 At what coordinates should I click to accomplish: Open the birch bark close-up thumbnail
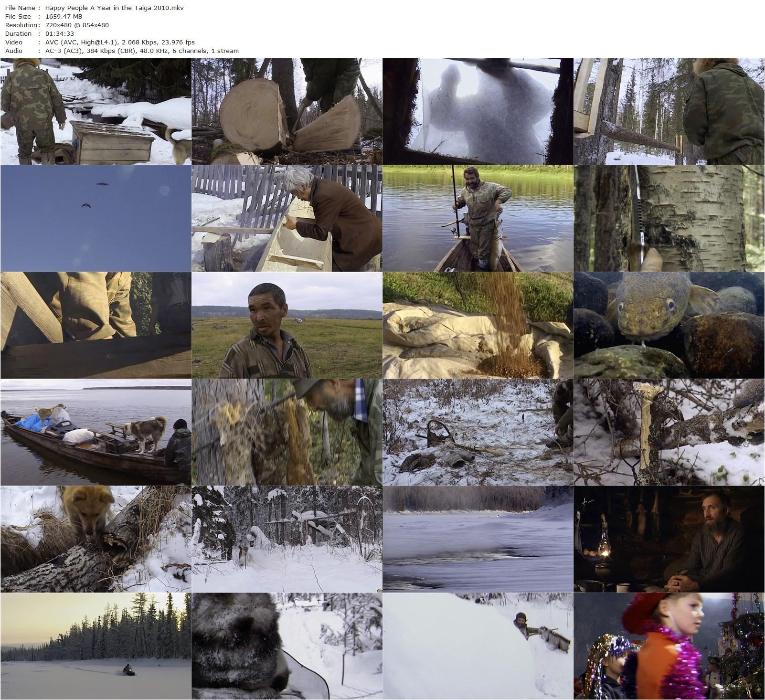pos(669,218)
